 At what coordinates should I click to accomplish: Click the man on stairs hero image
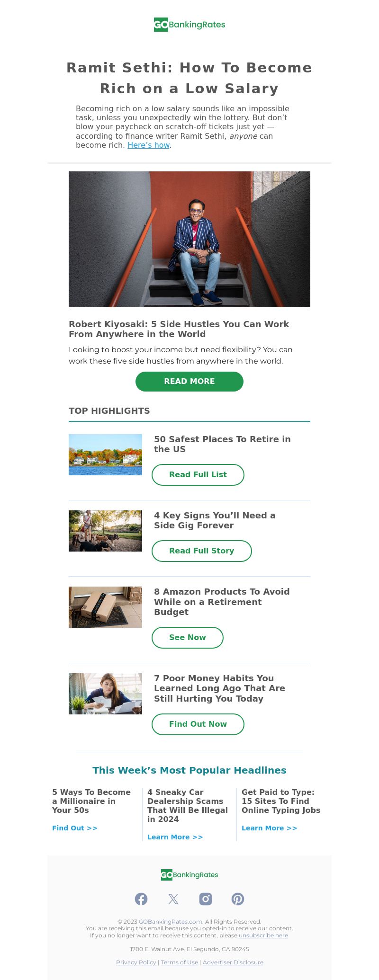189,239
